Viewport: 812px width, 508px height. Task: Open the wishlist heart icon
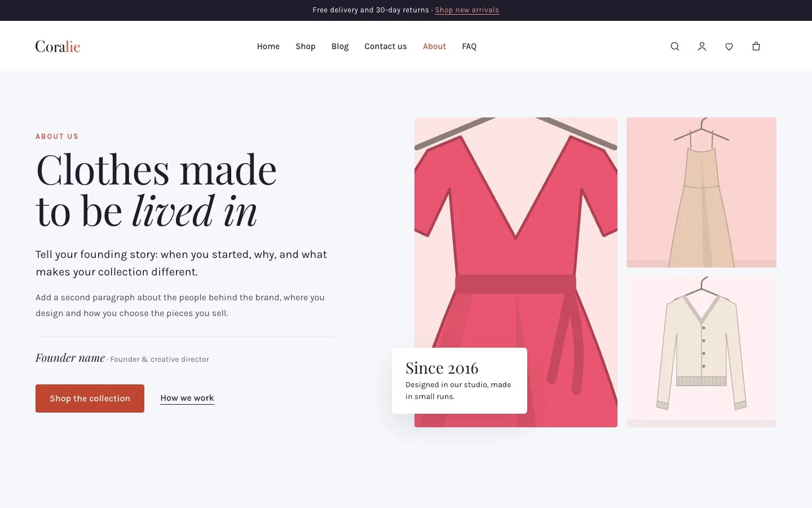[x=729, y=46]
